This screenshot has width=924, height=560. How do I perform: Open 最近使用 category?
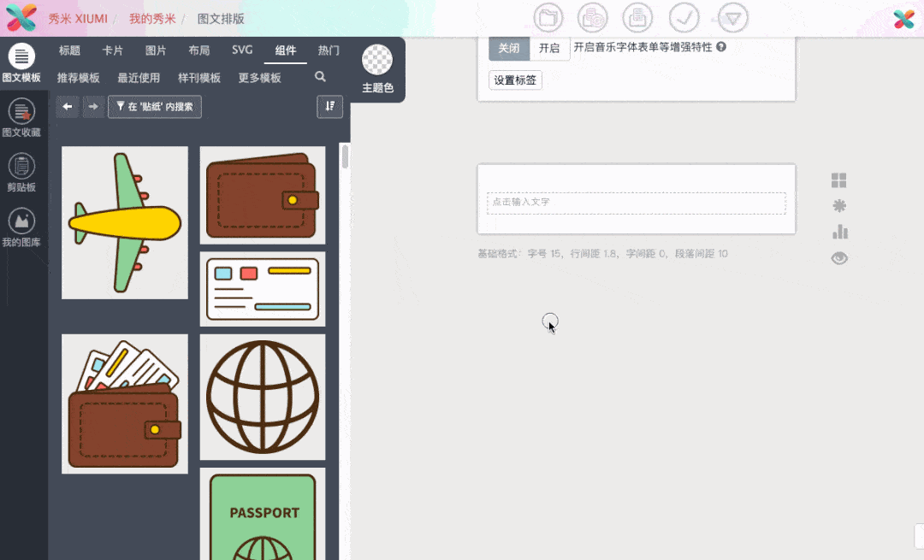tap(139, 78)
